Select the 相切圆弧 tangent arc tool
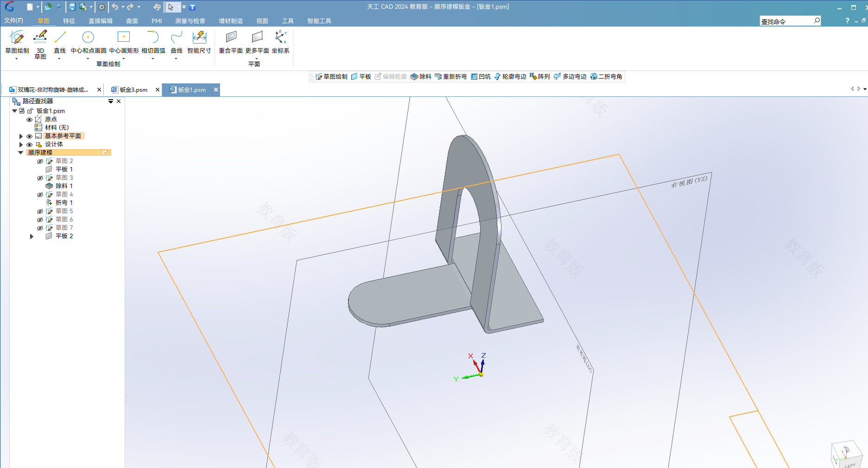868x468 pixels. pyautogui.click(x=153, y=42)
